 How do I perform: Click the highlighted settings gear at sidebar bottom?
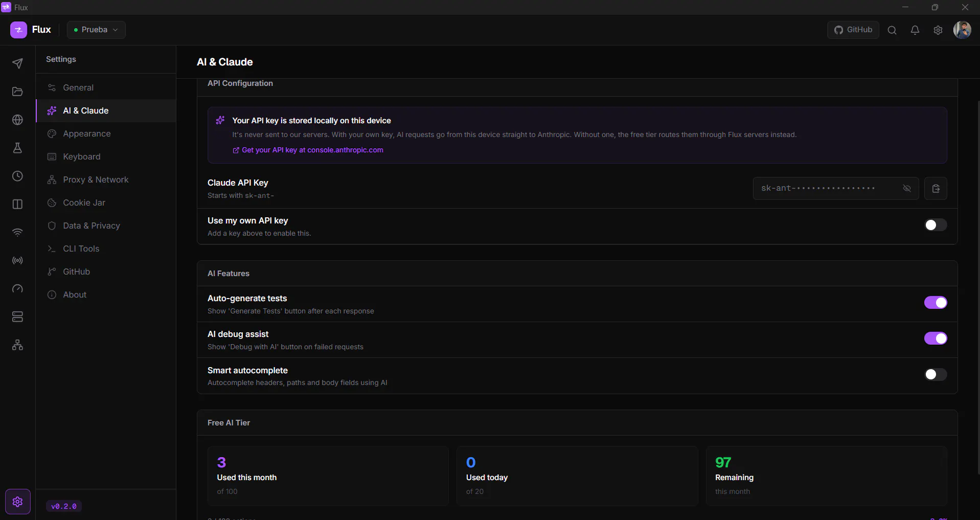(x=18, y=502)
